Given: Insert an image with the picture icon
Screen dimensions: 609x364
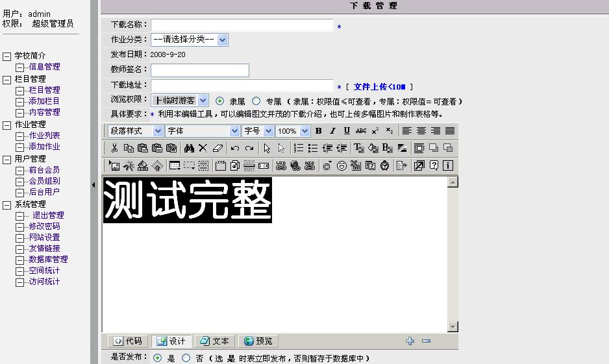Looking at the screenshot, I should click(x=114, y=165).
